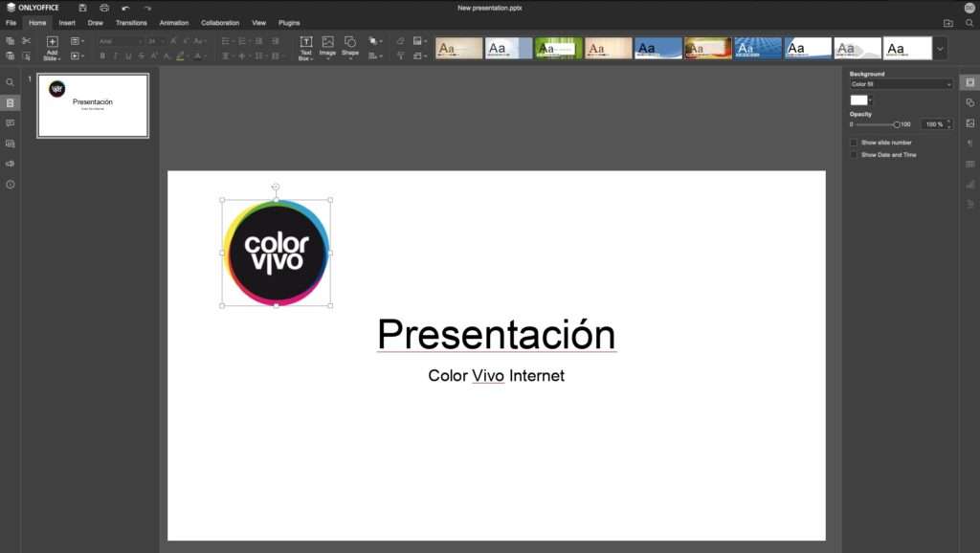Click the opacity percentage input field
This screenshot has height=553, width=980.
(936, 124)
